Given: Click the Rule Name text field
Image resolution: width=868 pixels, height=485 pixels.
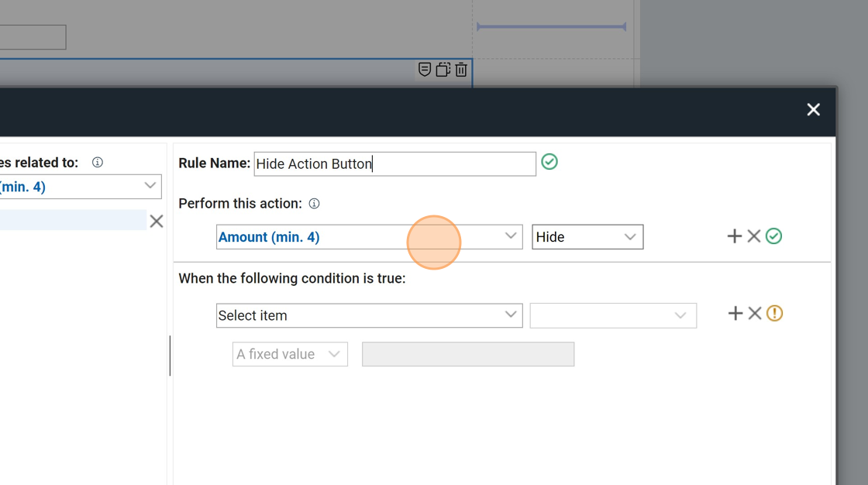Looking at the screenshot, I should (394, 163).
